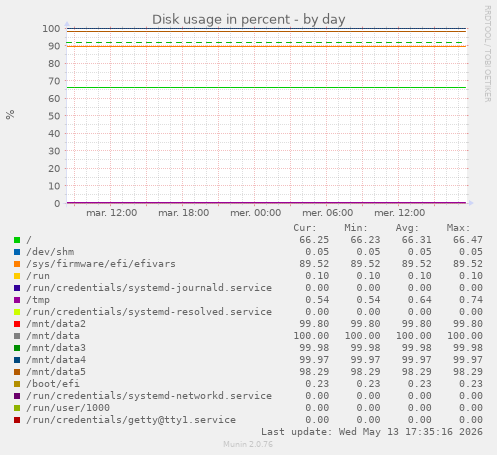
Task: Click the '/mnt/data5' legend label
Action: [56, 372]
